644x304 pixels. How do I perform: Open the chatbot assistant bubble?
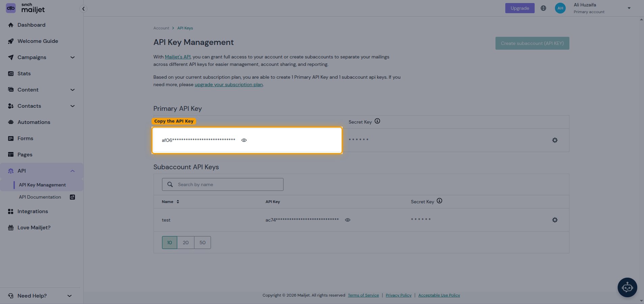(627, 287)
